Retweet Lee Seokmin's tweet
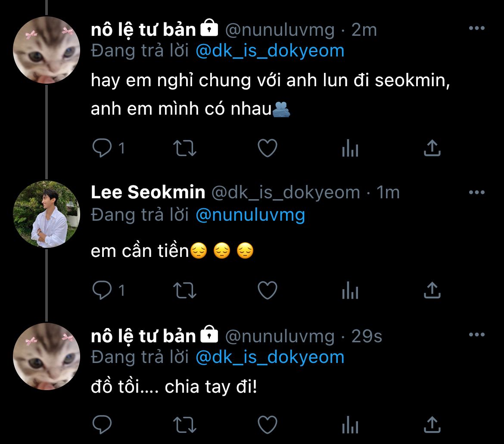This screenshot has width=504, height=444. click(x=185, y=291)
